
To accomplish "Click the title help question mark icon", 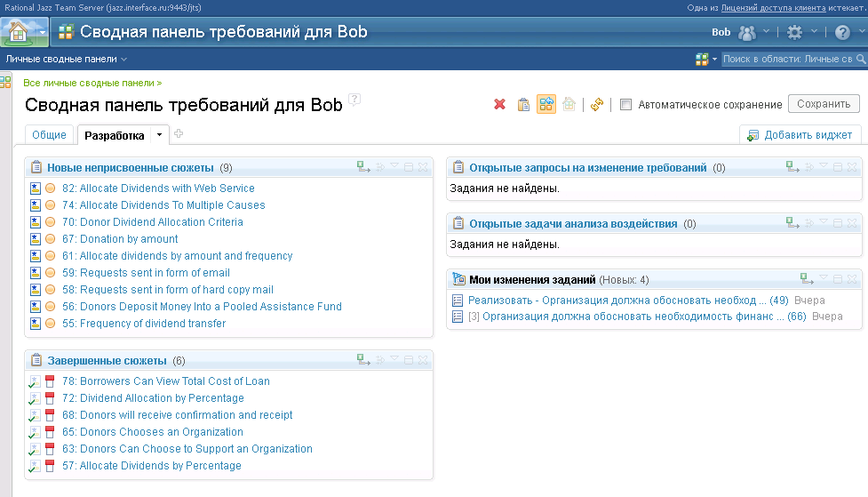I will coord(354,100).
